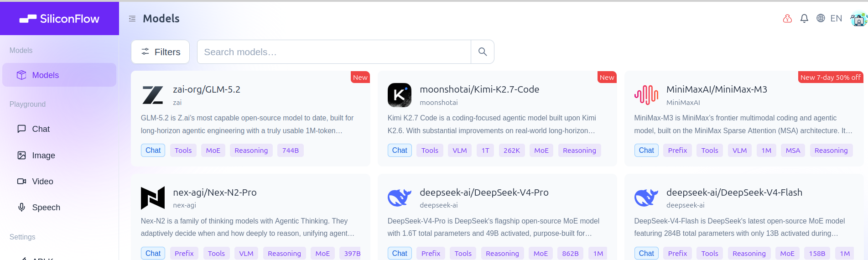Click the magnifier search button
868x260 pixels.
click(483, 52)
